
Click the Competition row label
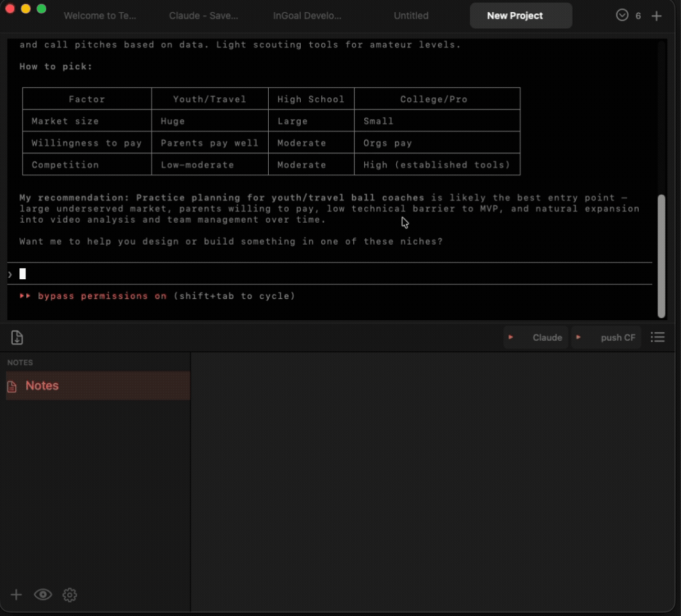[x=65, y=165]
